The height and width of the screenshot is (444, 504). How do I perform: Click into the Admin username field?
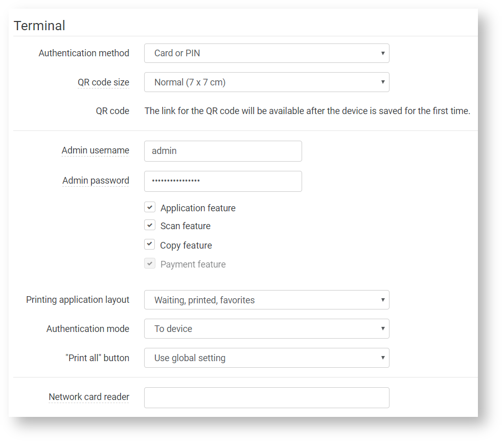223,151
